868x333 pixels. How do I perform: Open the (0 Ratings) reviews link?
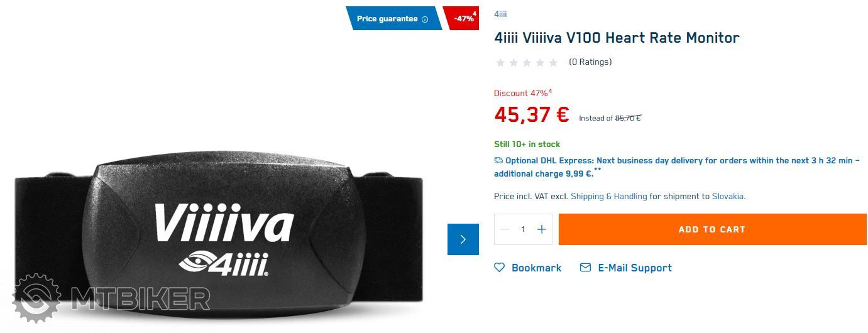(590, 62)
